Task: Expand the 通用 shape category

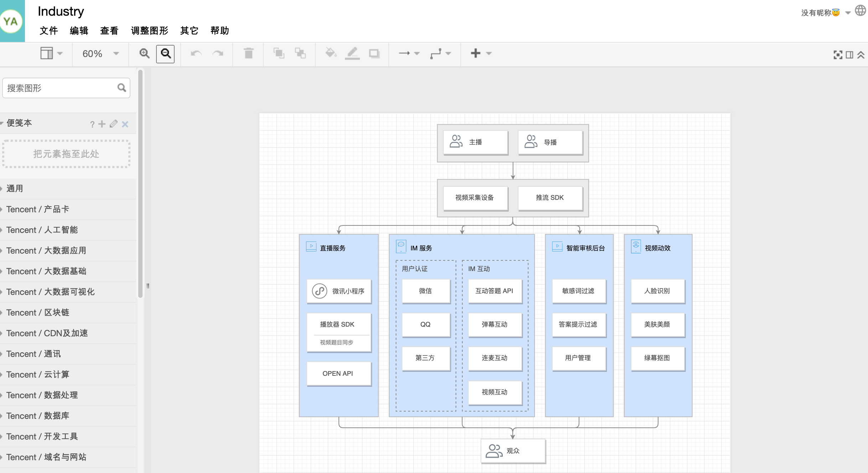Action: 68,188
